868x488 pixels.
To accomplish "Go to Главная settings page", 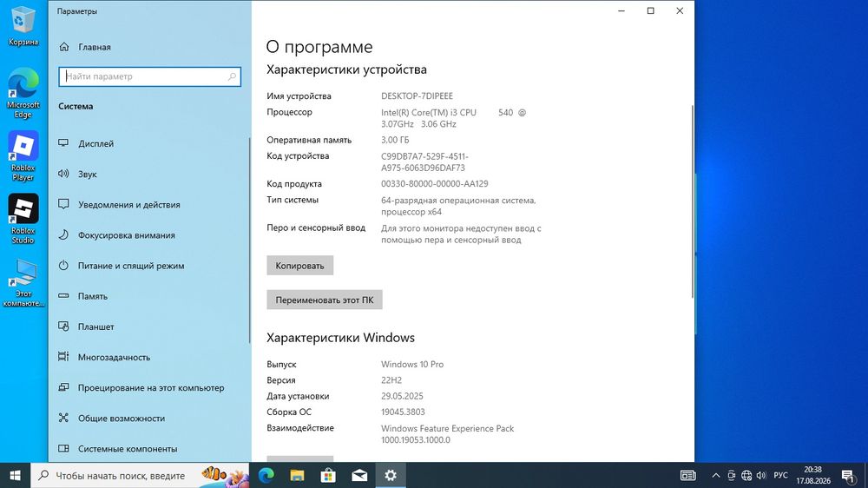I will tap(149, 47).
